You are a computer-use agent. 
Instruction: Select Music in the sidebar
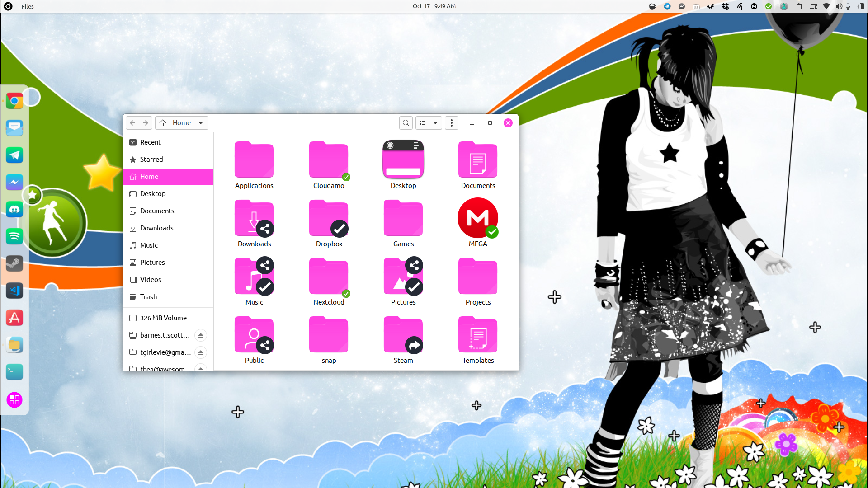point(168,245)
